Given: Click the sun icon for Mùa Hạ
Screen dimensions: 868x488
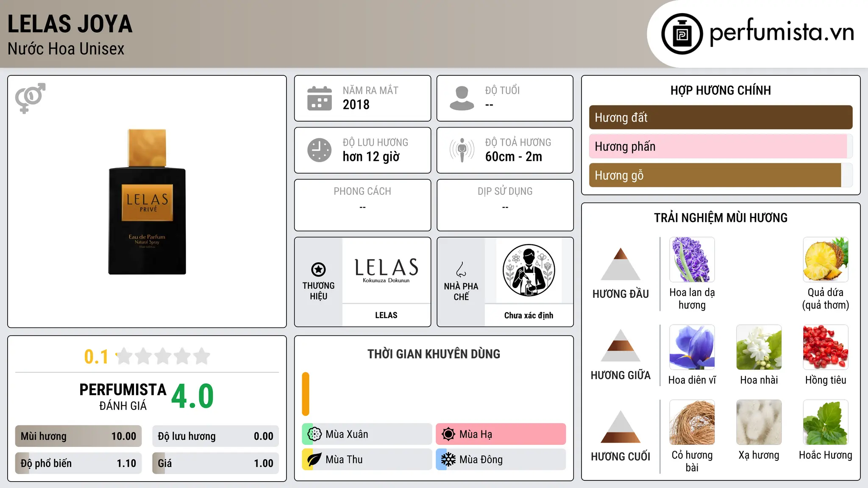Looking at the screenshot, I should [448, 434].
